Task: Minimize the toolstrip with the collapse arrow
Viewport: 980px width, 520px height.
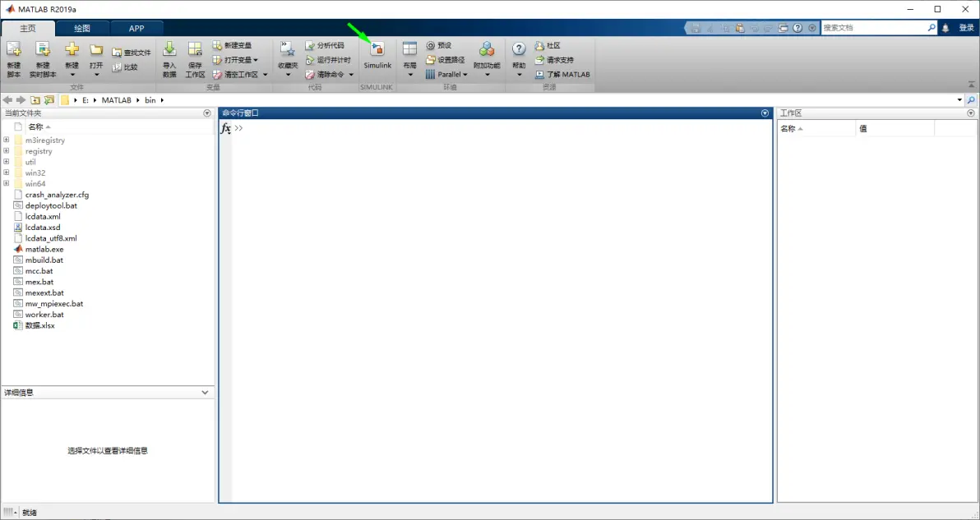Action: (972, 85)
